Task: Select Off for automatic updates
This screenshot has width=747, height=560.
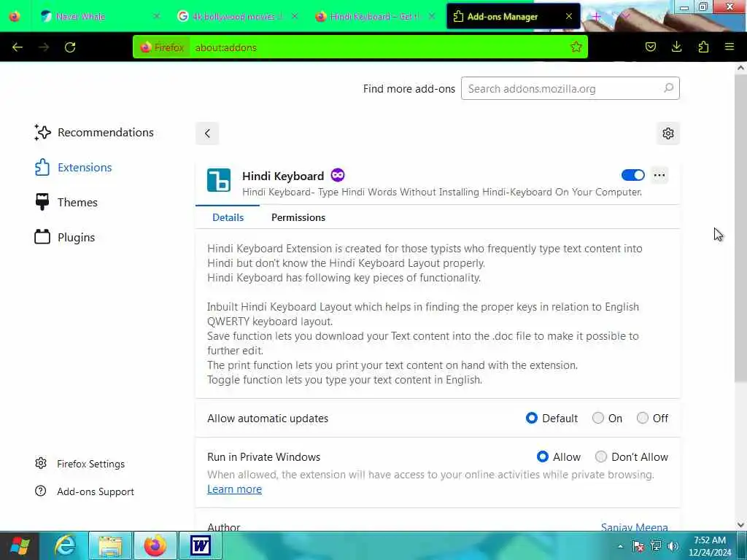Action: click(x=642, y=418)
